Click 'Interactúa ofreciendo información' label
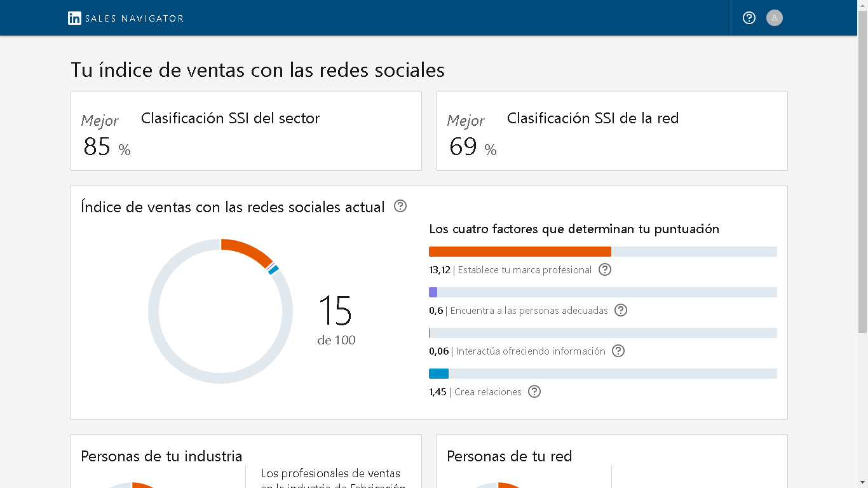 (x=531, y=351)
